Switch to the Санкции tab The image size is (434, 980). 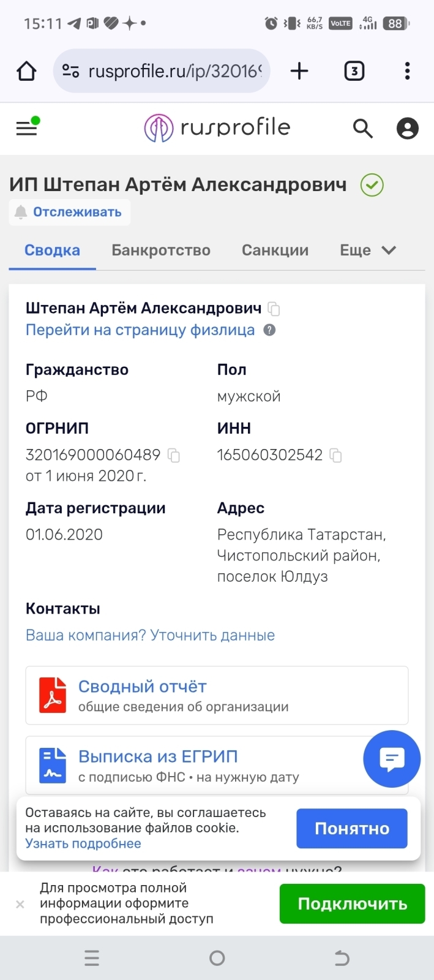point(275,250)
